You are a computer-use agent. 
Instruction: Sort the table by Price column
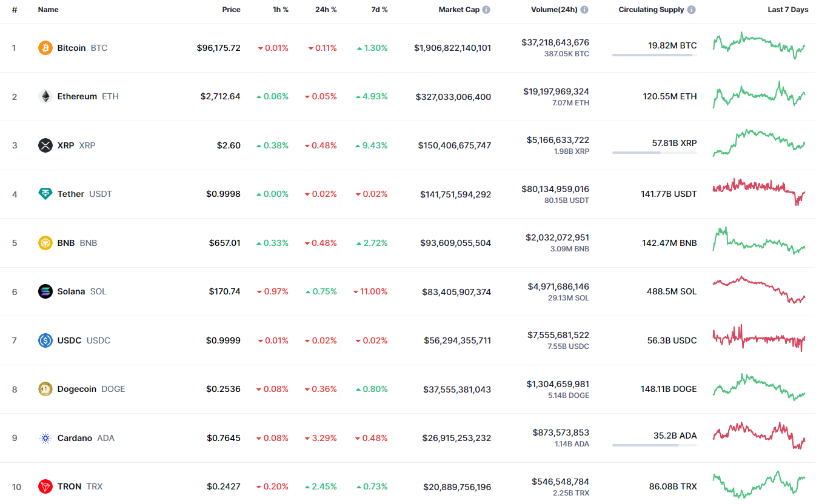pyautogui.click(x=231, y=10)
